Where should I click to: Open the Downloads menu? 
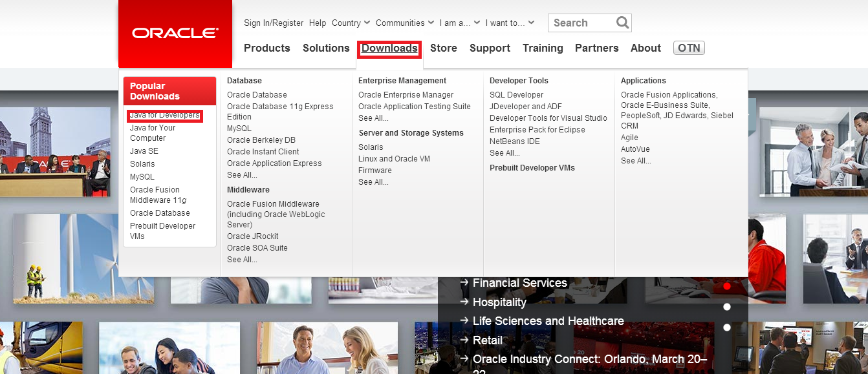(389, 48)
